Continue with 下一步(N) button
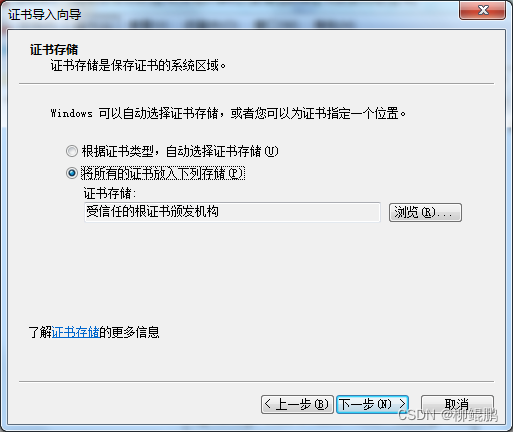The height and width of the screenshot is (432, 513). coord(372,404)
